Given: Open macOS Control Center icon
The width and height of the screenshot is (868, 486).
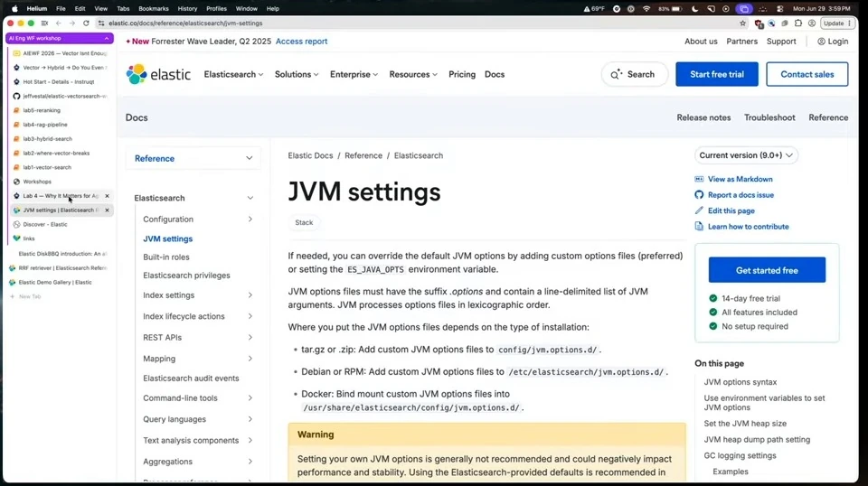Looking at the screenshot, I should 779,9.
